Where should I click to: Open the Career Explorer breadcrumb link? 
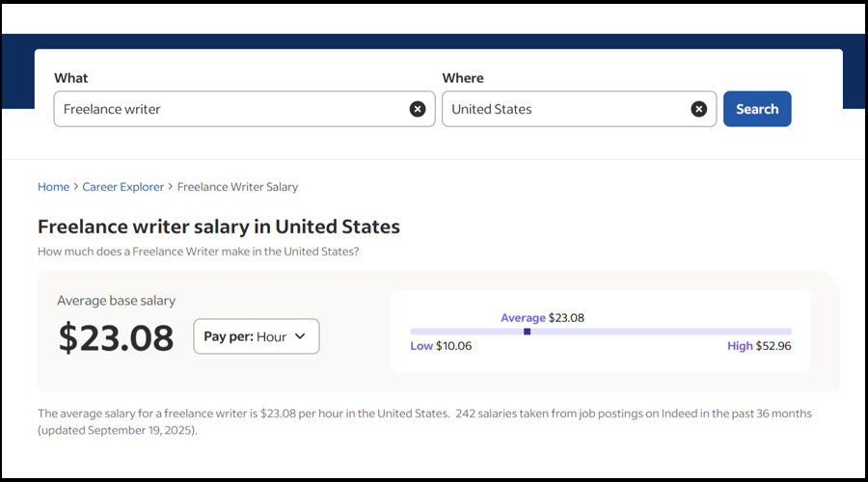pos(123,187)
